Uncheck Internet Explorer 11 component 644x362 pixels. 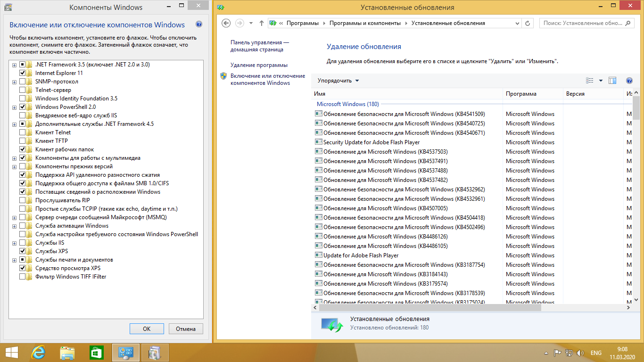pyautogui.click(x=22, y=73)
